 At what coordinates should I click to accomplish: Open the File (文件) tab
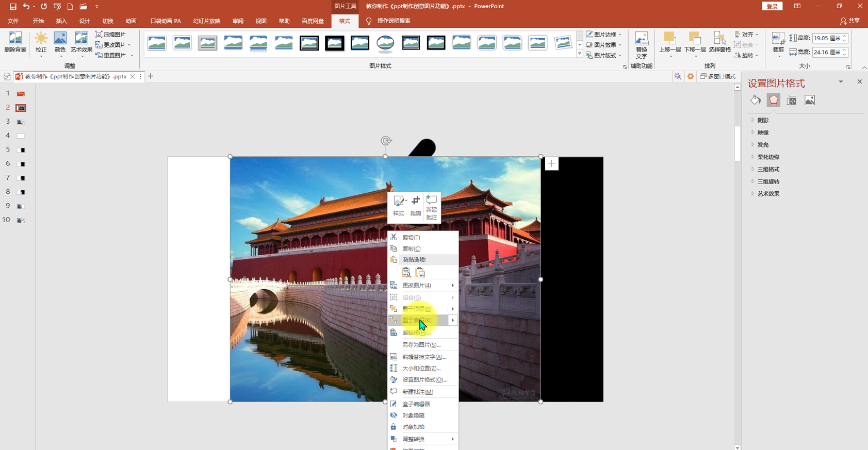click(x=13, y=21)
